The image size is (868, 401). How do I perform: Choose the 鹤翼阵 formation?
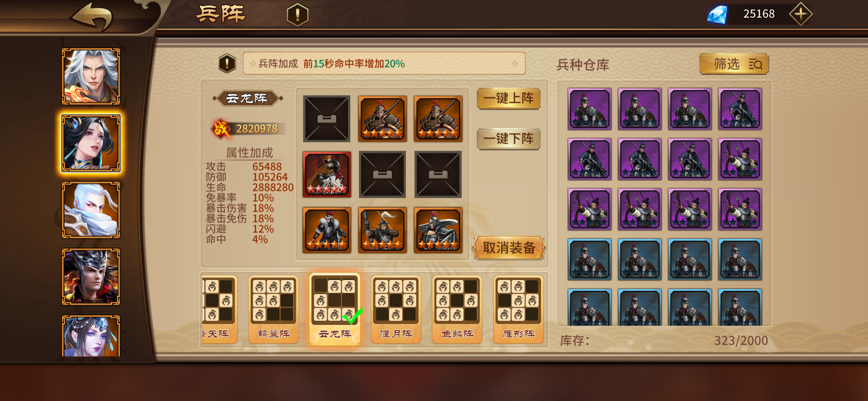tap(274, 309)
